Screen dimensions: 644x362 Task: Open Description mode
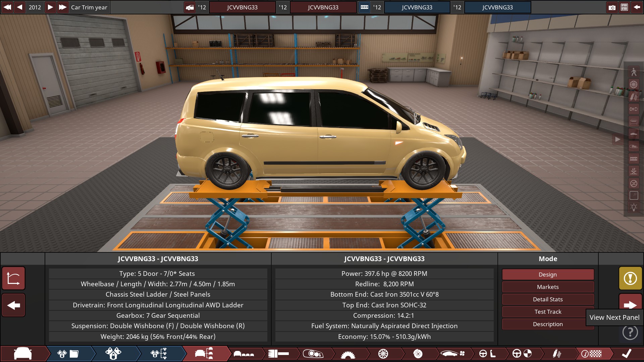(x=548, y=324)
